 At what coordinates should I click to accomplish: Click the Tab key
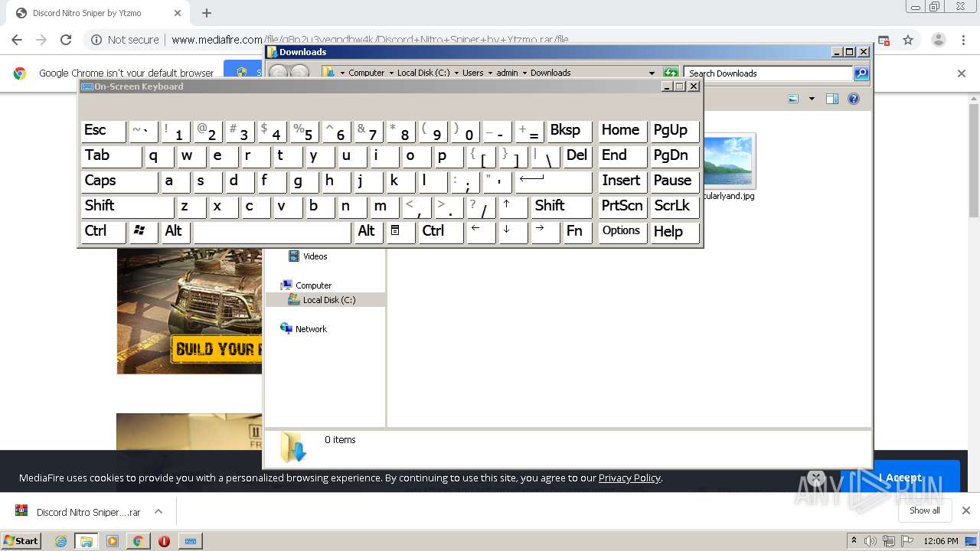pos(111,156)
